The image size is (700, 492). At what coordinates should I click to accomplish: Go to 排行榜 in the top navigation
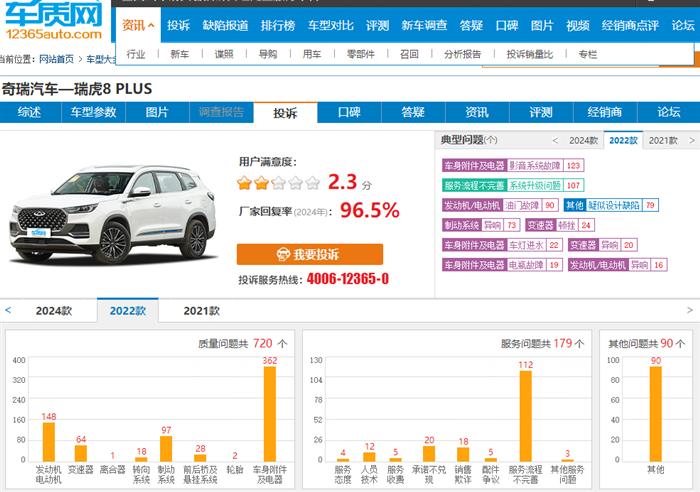(278, 25)
